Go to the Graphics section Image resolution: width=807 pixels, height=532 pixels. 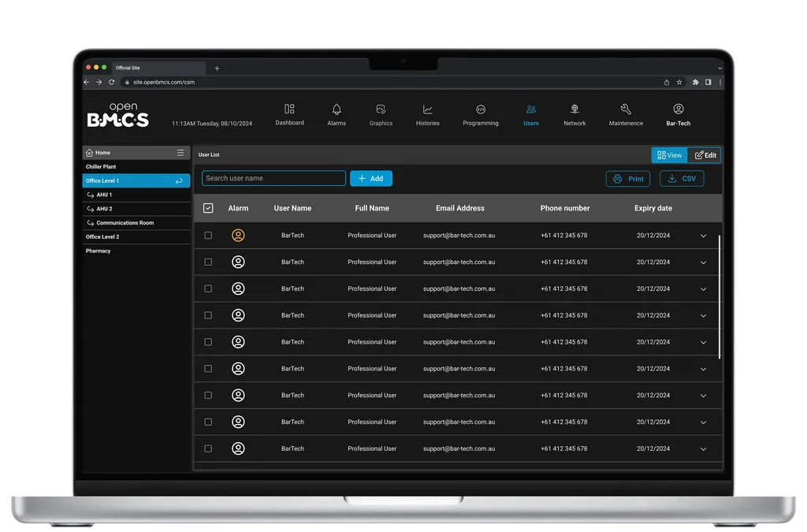click(381, 115)
